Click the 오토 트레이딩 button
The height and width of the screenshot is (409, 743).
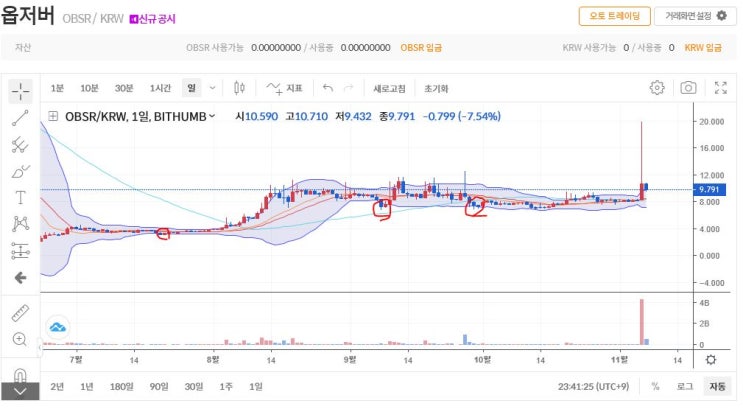point(614,16)
